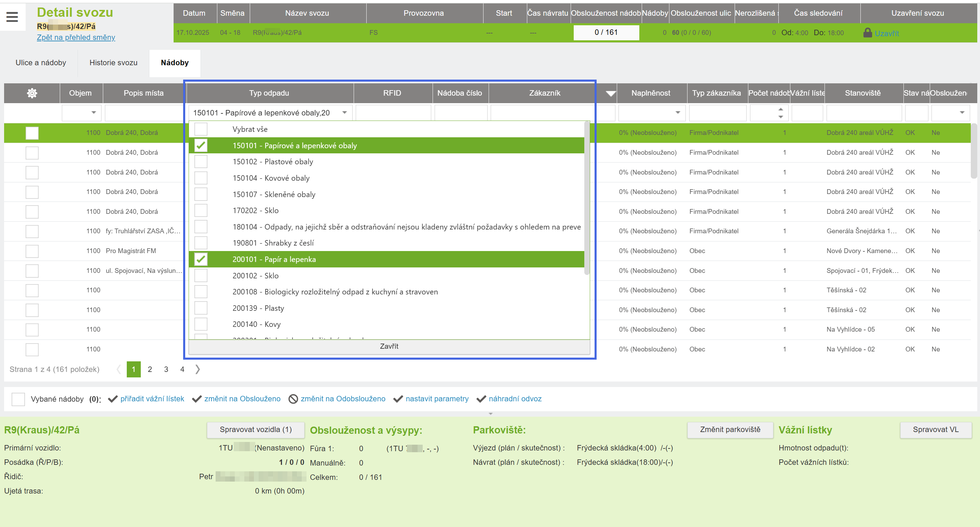Switch to the Ulice a nádoby tab

click(x=41, y=63)
